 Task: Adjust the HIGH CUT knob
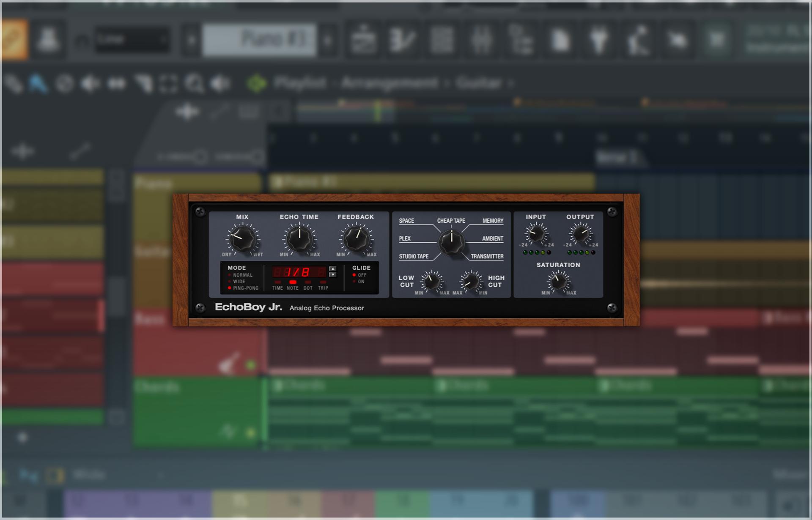tap(471, 281)
